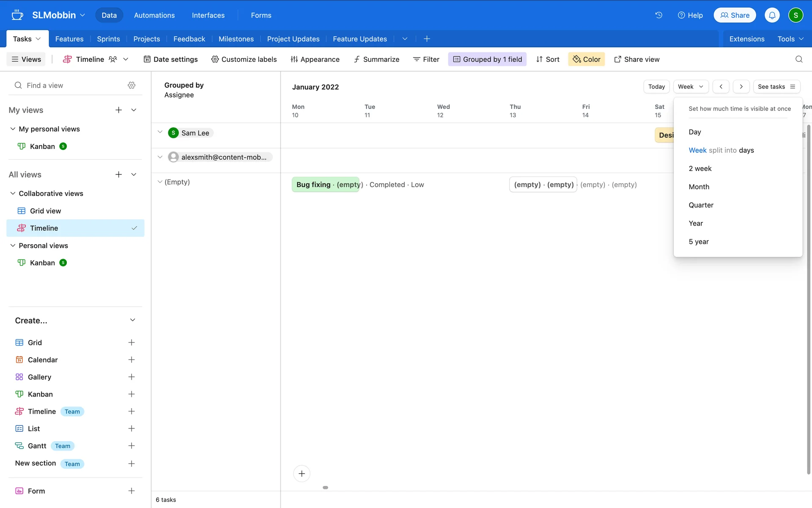Open view settings gear icon

click(x=132, y=86)
